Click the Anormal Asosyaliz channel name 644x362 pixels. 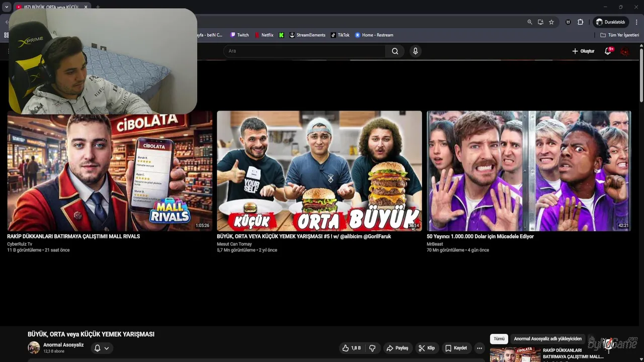(x=63, y=345)
